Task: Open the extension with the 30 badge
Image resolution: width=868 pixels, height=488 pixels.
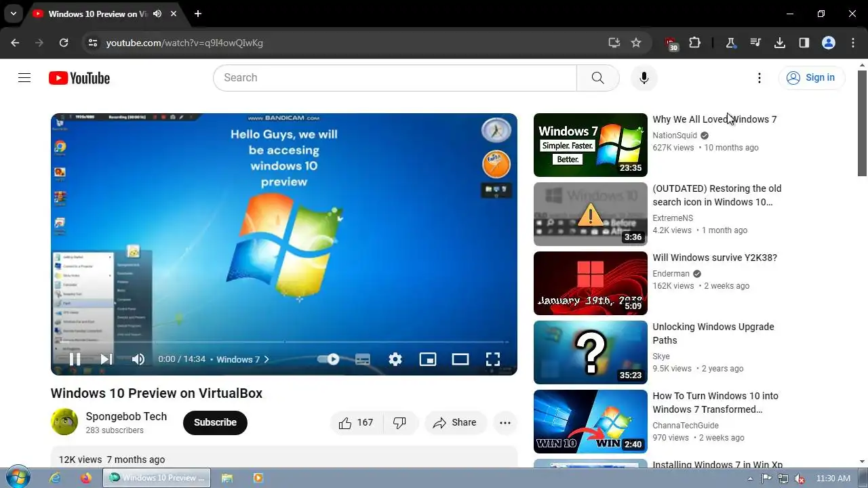Action: tap(671, 43)
